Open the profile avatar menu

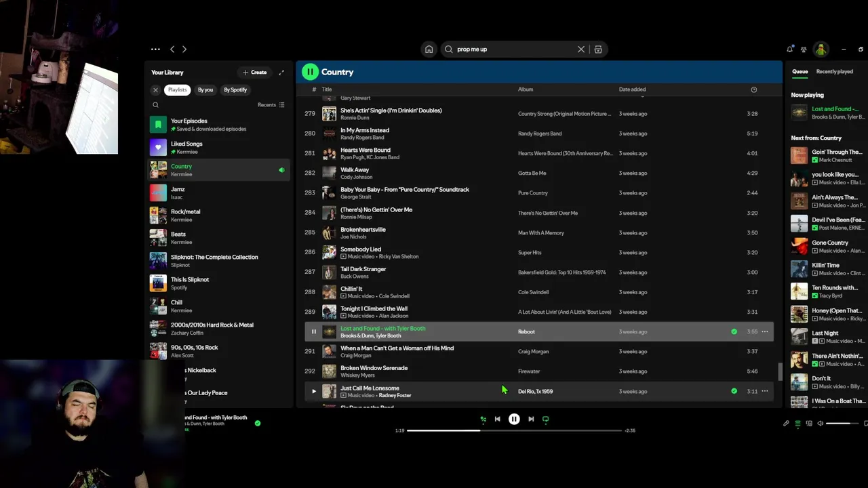821,49
